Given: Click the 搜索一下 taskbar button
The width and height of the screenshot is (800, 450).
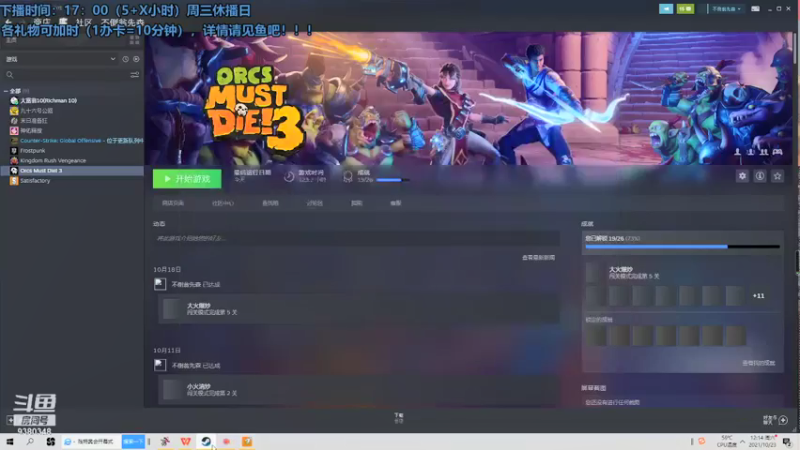Looking at the screenshot, I should pyautogui.click(x=133, y=441).
